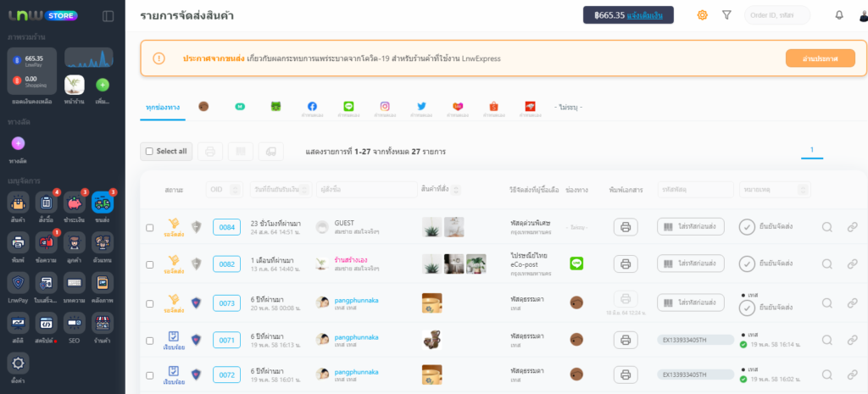This screenshot has height=394, width=868.
Task: Check the Select all checkbox
Action: point(150,152)
